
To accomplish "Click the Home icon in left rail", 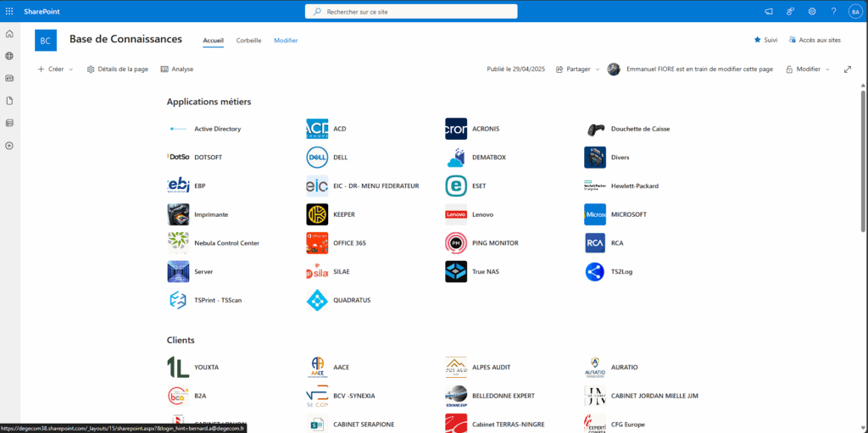I will point(9,34).
